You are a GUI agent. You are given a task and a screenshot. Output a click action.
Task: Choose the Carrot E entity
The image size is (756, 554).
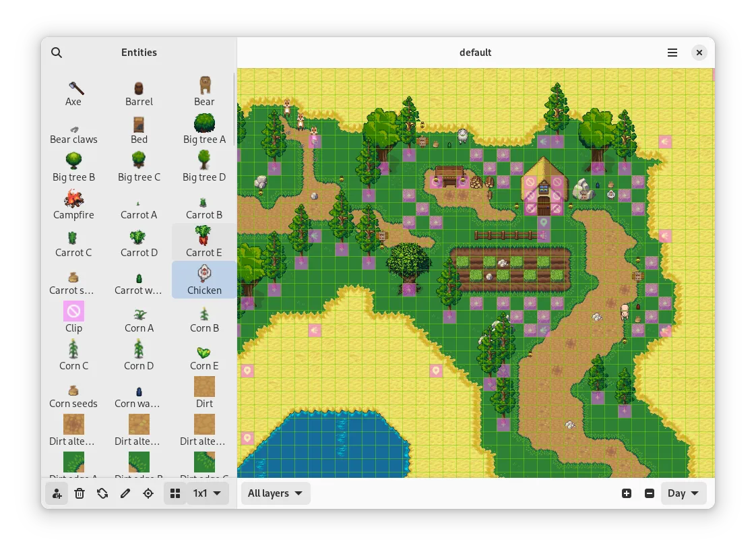click(204, 242)
